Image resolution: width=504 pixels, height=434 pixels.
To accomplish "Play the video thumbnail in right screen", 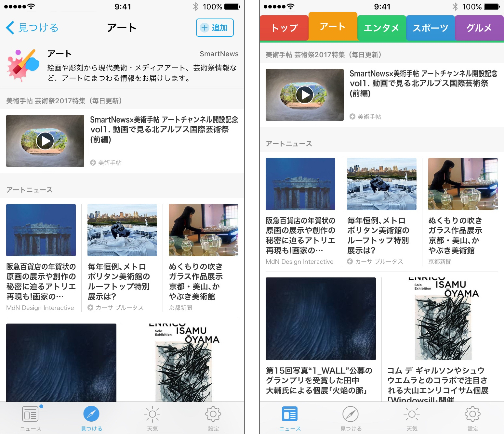I will point(305,95).
